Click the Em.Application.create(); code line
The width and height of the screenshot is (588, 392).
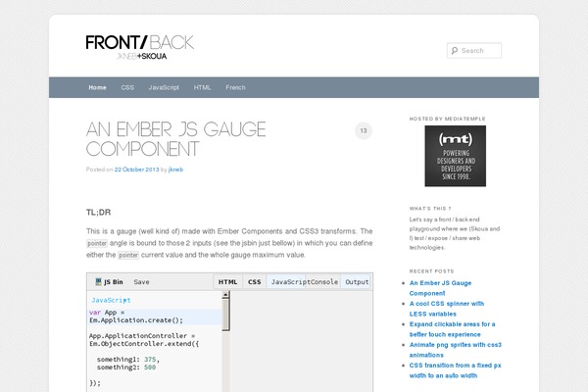click(136, 320)
